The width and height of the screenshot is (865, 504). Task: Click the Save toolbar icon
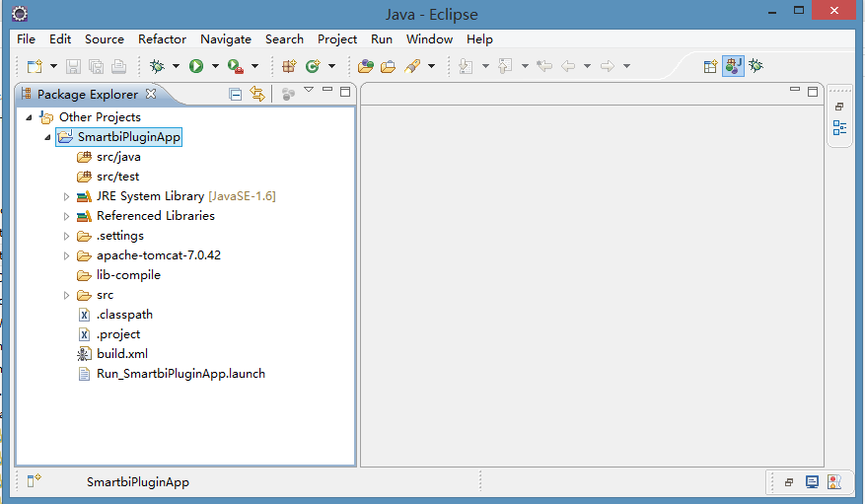coord(73,66)
